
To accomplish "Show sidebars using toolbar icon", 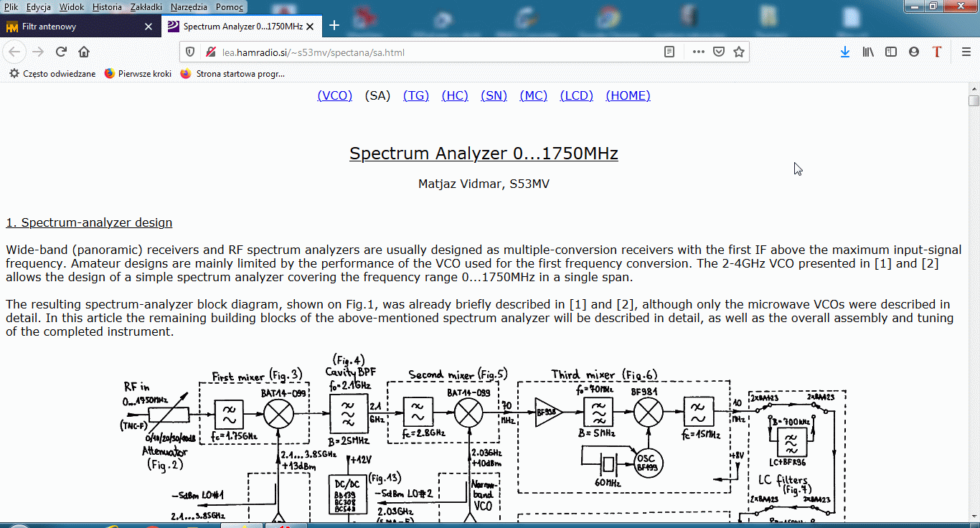I will [891, 52].
